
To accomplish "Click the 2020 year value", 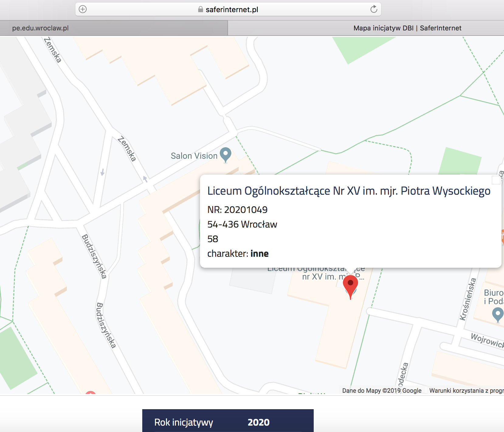I will (x=258, y=422).
